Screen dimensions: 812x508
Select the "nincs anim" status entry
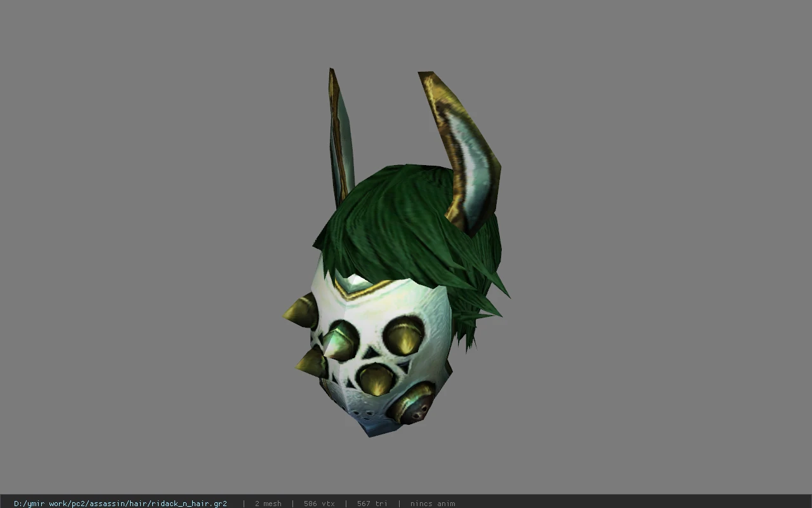433,504
